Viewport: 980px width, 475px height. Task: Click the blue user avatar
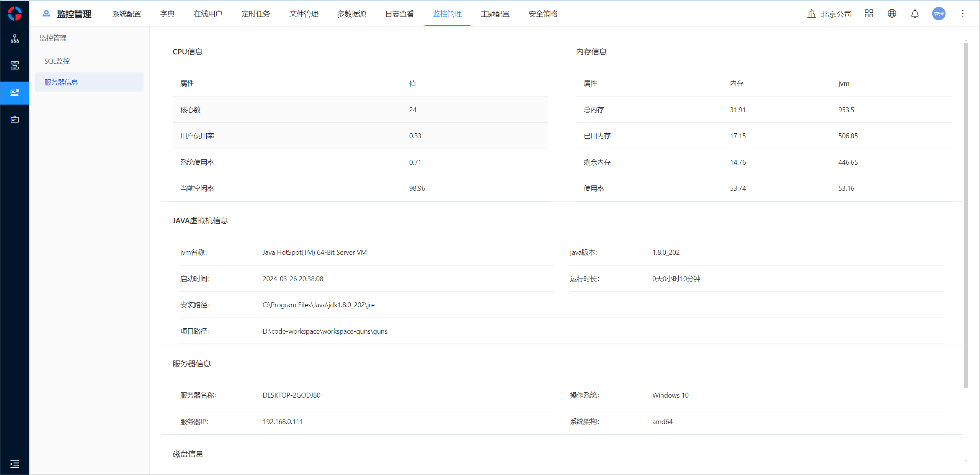(x=938, y=14)
